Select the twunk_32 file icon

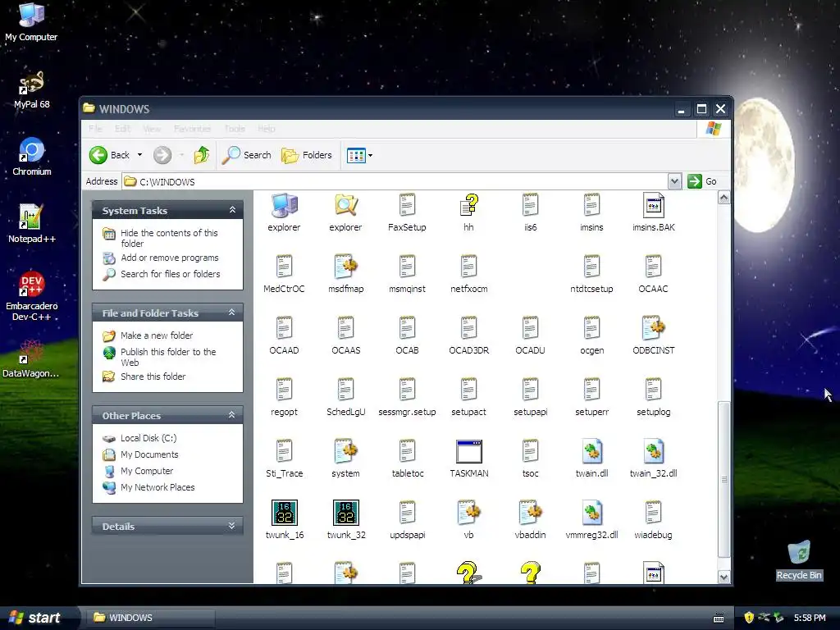coord(346,513)
